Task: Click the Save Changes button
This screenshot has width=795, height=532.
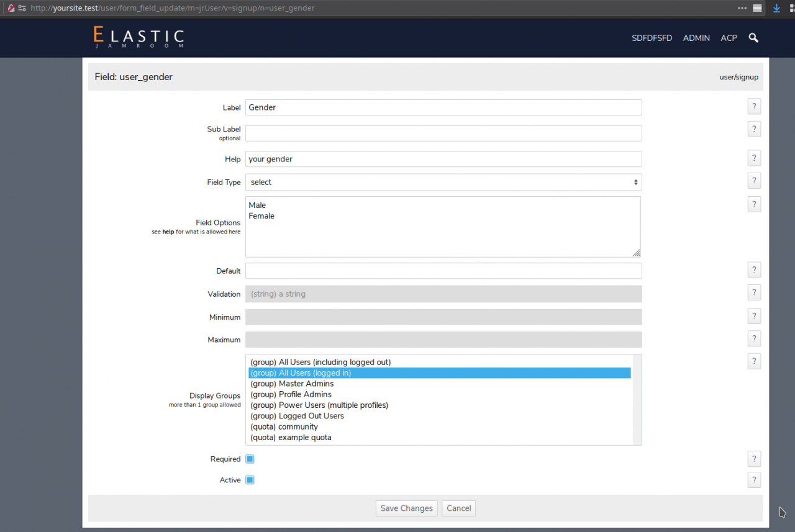Action: pos(406,508)
